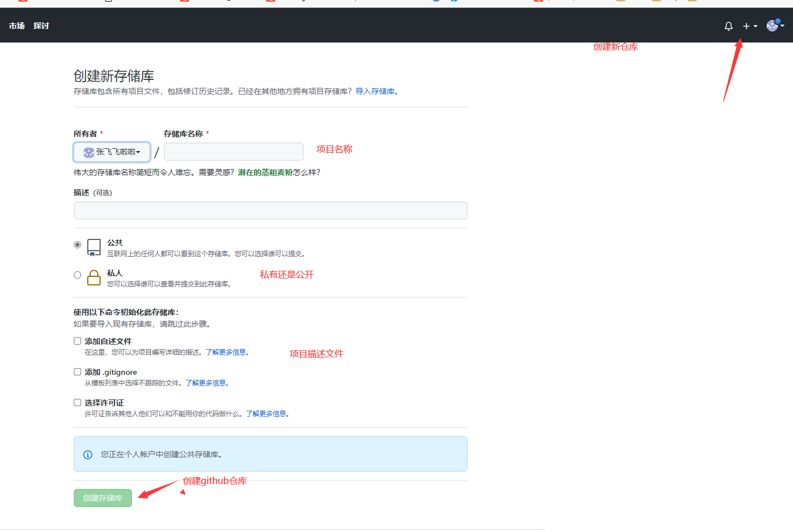Click the info icon in the blue banner
Image resolution: width=793 pixels, height=532 pixels.
(87, 454)
